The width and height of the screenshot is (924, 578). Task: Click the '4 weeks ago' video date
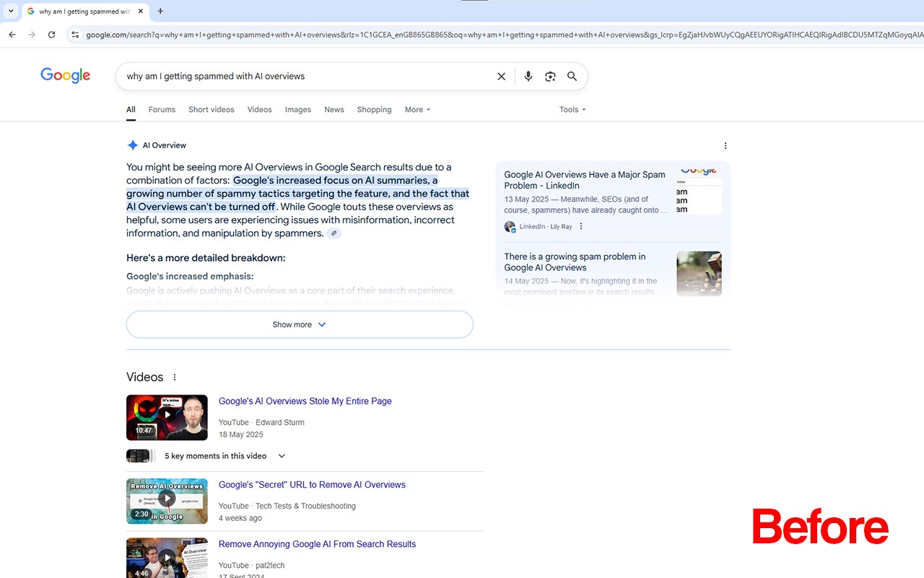coord(240,519)
